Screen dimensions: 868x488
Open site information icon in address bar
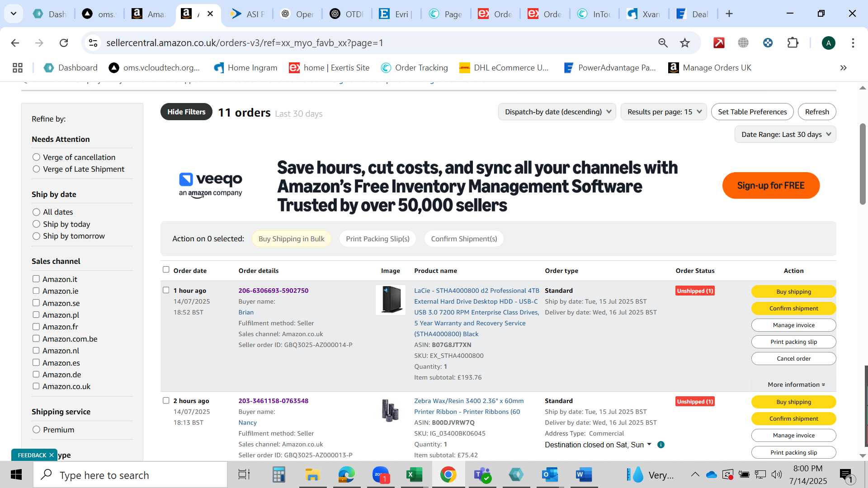click(93, 43)
